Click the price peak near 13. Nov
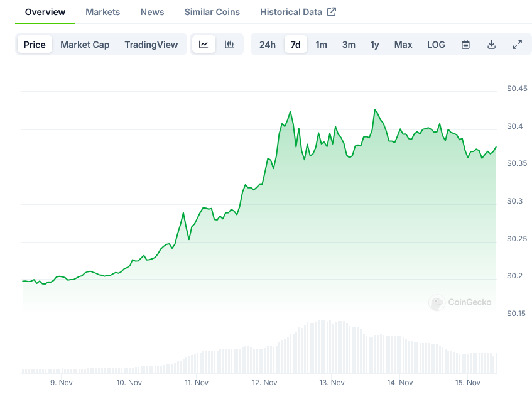 (375, 109)
